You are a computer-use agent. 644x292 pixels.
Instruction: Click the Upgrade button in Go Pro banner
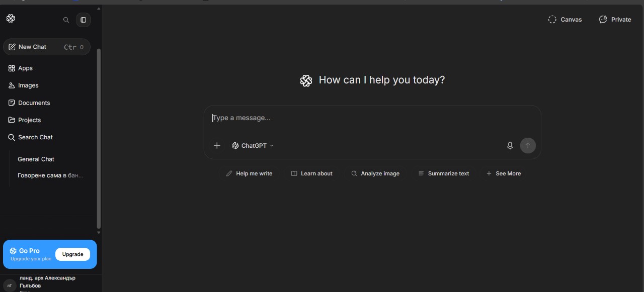point(72,254)
